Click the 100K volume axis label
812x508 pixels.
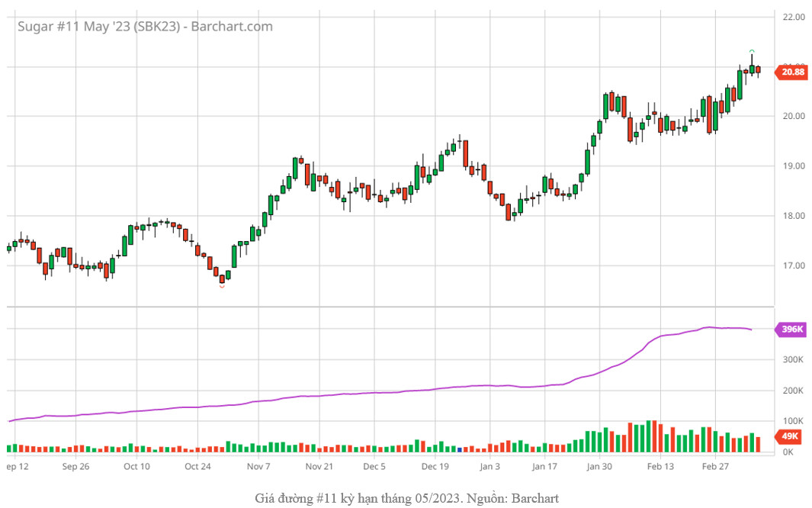(793, 421)
